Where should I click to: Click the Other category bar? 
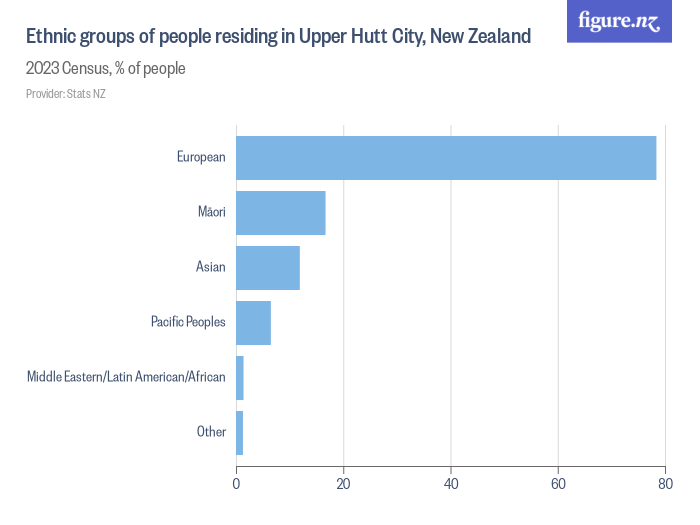(x=240, y=433)
